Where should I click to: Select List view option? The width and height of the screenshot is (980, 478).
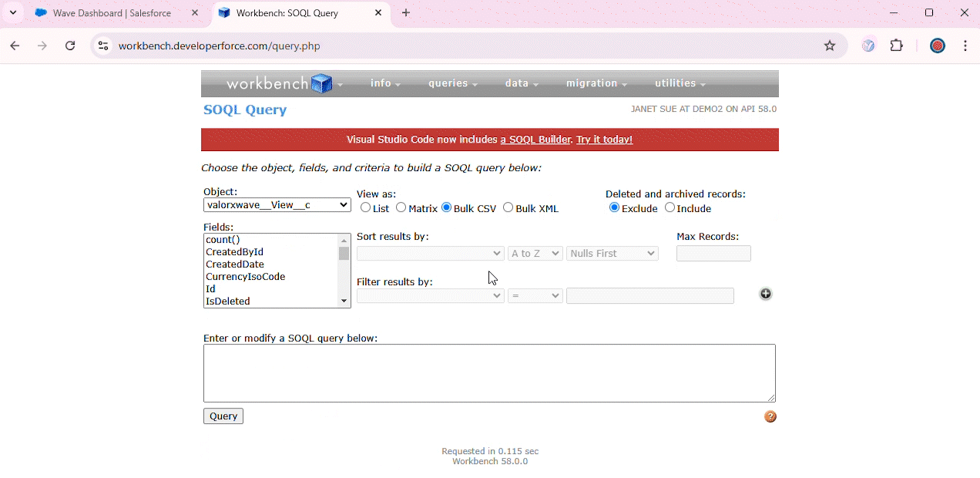click(365, 207)
